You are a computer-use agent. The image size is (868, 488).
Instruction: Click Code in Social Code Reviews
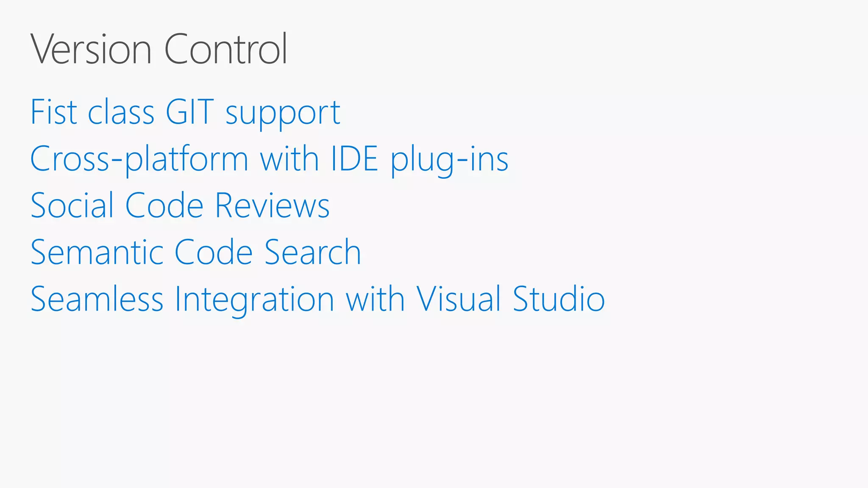164,205
